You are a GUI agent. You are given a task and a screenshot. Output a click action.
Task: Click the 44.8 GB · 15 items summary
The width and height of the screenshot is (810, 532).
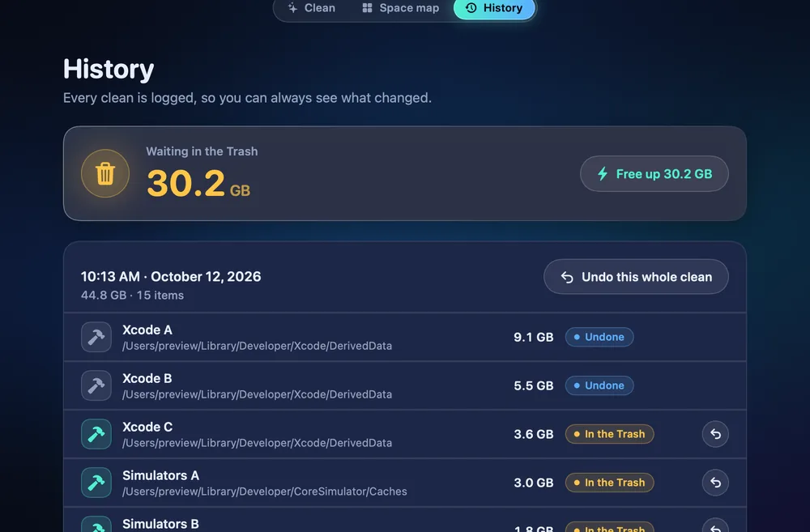132,296
